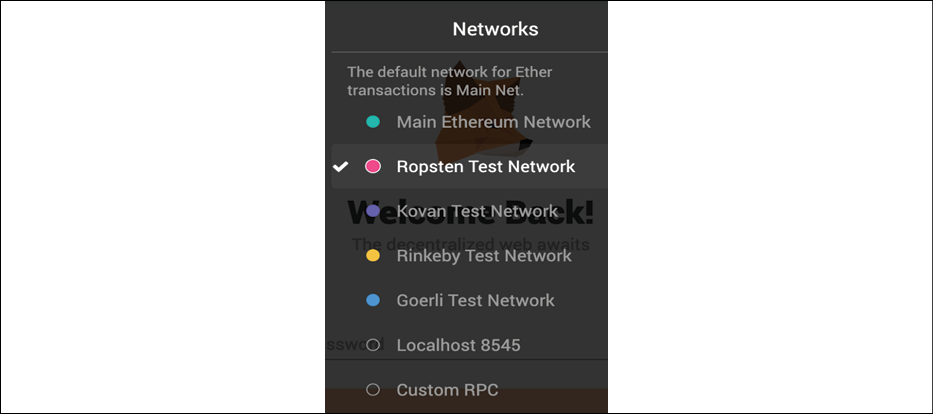
Task: Click the teal Main Ethereum Network dot
Action: [372, 122]
